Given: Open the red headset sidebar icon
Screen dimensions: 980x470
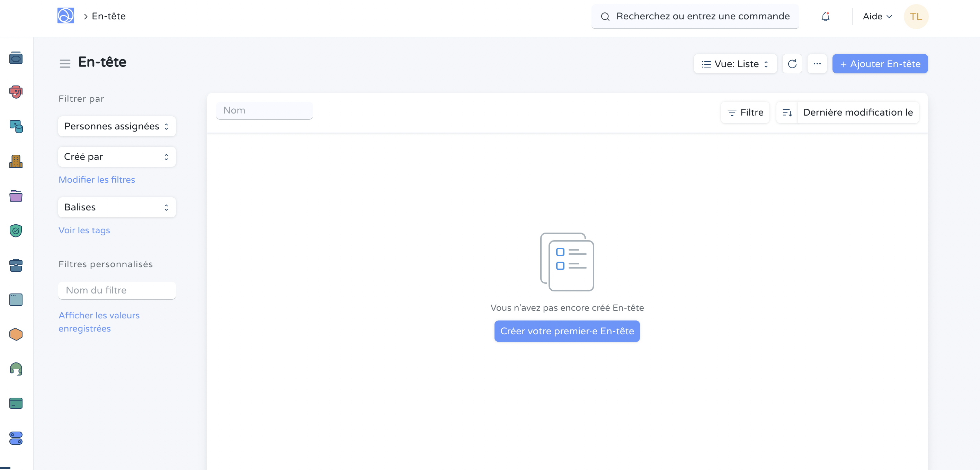Looking at the screenshot, I should coord(16,92).
